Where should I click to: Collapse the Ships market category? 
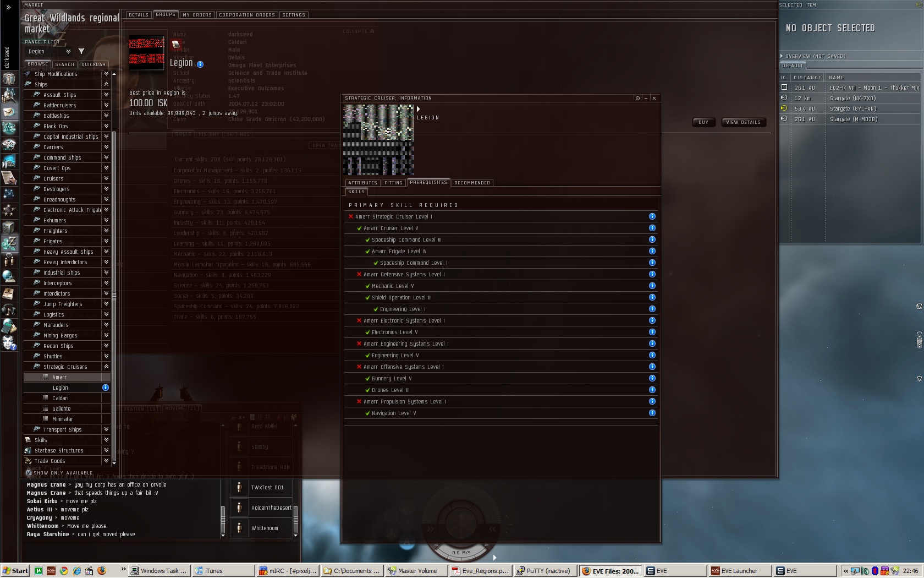[106, 84]
